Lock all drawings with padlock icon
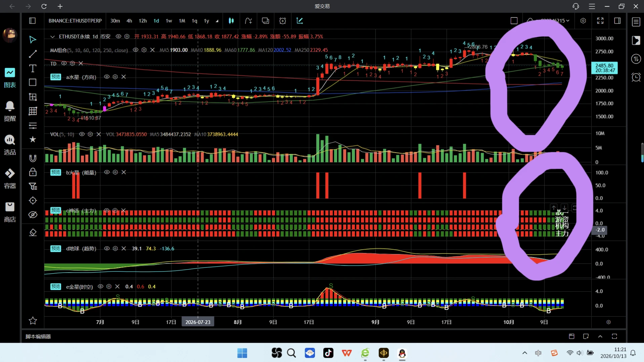Screen dimensions: 644x362 pyautogui.click(x=33, y=172)
